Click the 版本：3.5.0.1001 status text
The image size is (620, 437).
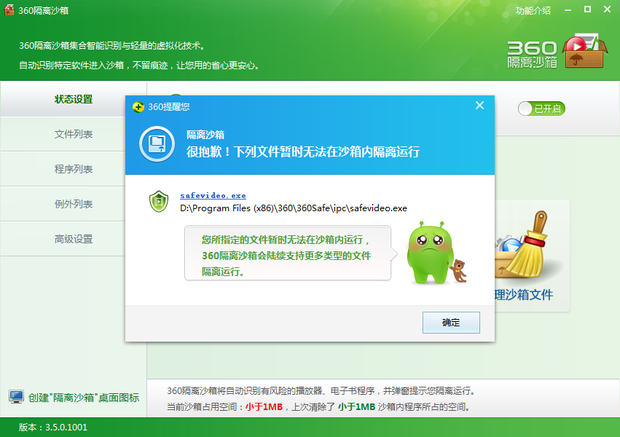(53, 427)
